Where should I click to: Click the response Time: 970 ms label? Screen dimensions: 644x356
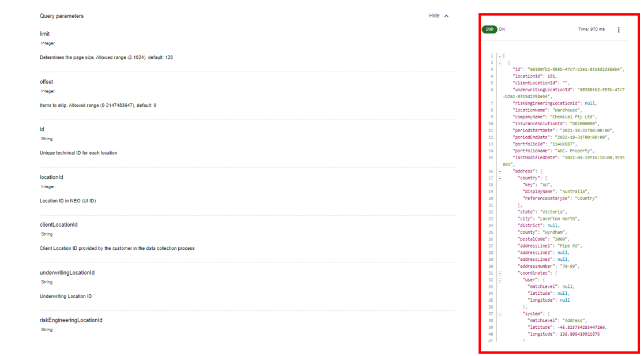tap(592, 29)
